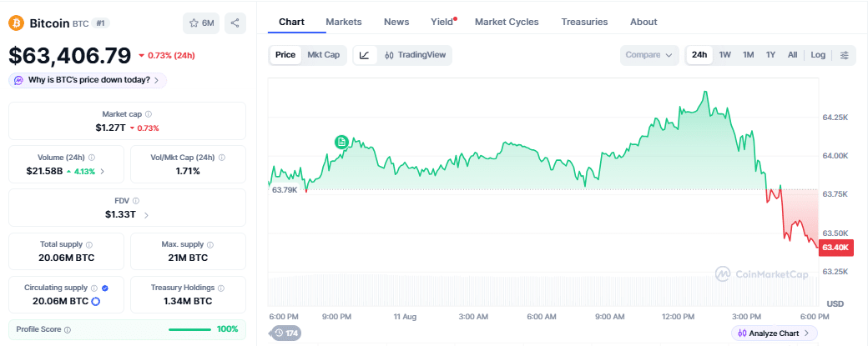This screenshot has height=346, width=868.
Task: Click the volume bars area under chart
Action: tap(542, 290)
